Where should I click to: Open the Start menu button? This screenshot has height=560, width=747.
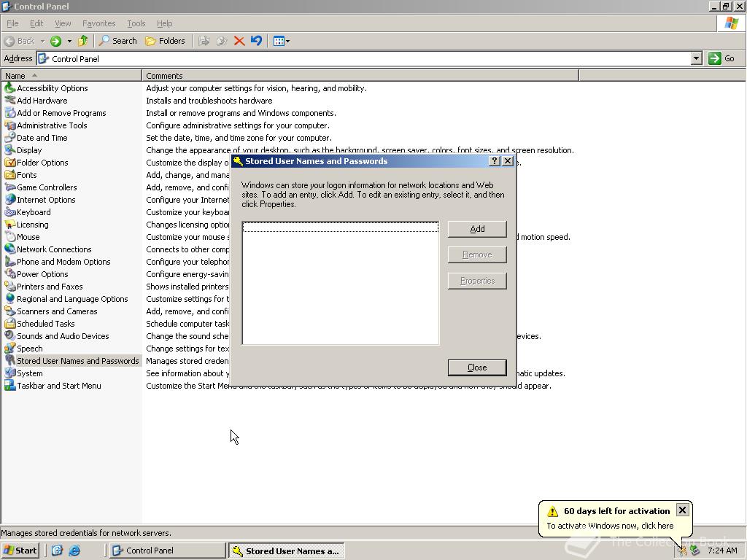(x=20, y=551)
